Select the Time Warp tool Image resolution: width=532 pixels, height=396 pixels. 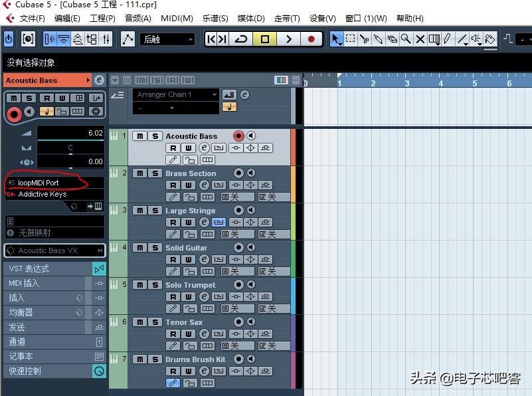(x=434, y=39)
